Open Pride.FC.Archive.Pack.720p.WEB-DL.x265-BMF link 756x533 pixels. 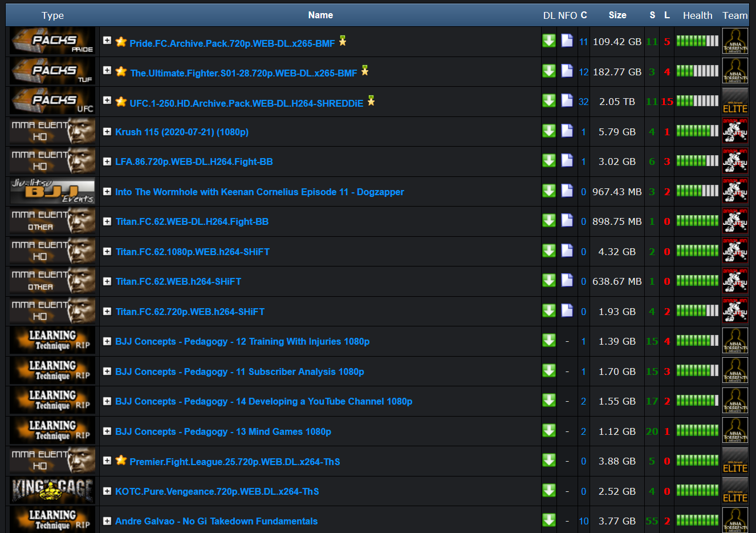click(232, 43)
